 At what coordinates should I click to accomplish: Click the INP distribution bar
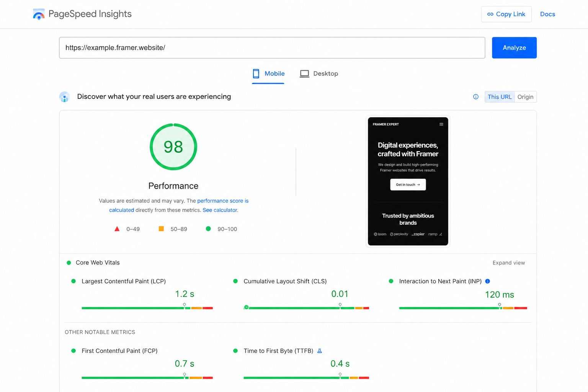[x=463, y=308]
